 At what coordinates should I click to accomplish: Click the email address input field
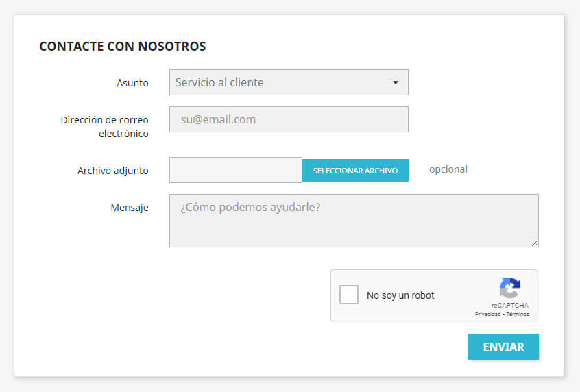tap(289, 119)
